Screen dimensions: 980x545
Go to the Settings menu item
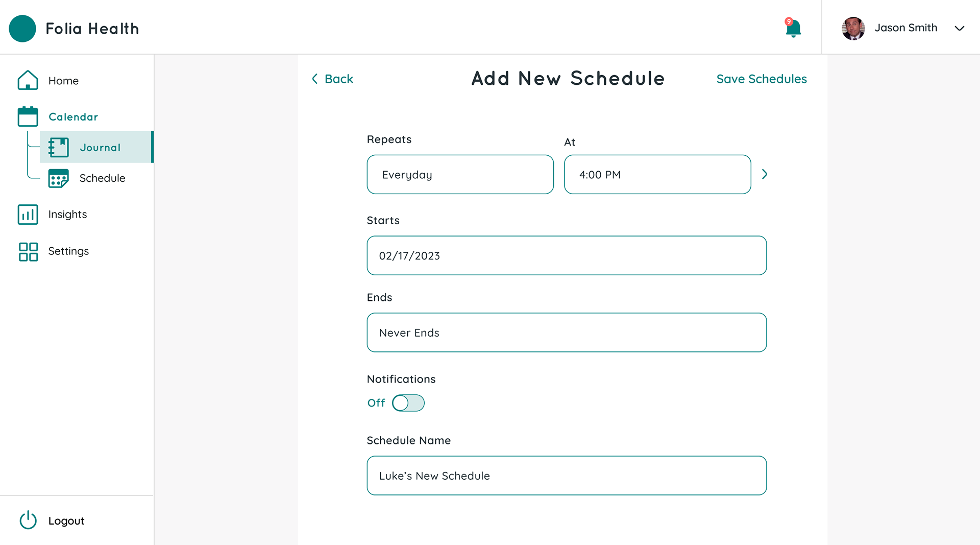(68, 251)
